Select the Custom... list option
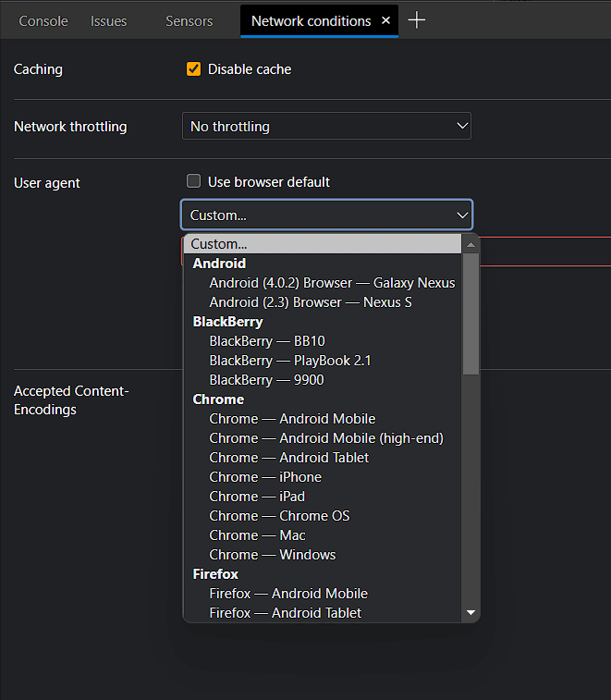This screenshot has width=611, height=700. [x=219, y=244]
